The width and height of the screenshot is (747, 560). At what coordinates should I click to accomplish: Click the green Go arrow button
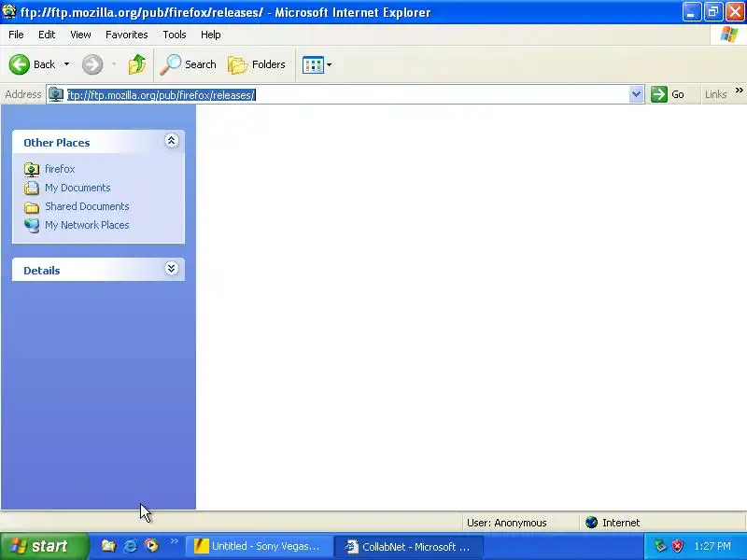pos(659,94)
